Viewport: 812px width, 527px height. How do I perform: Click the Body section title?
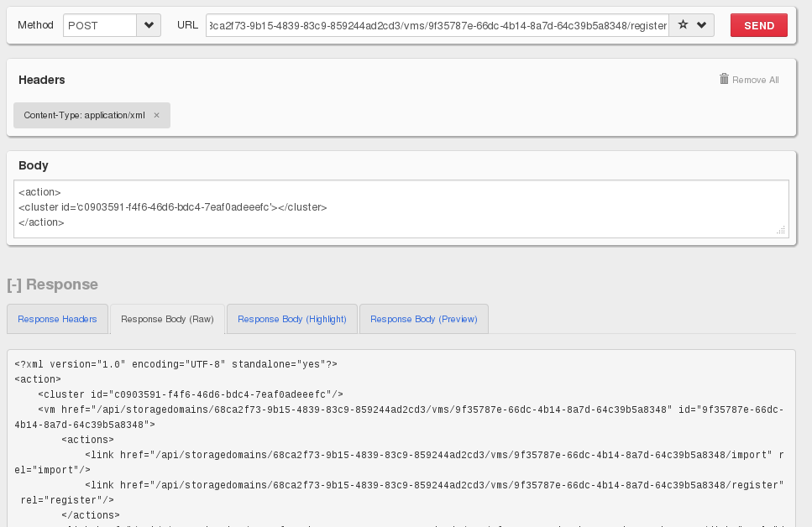tap(34, 165)
